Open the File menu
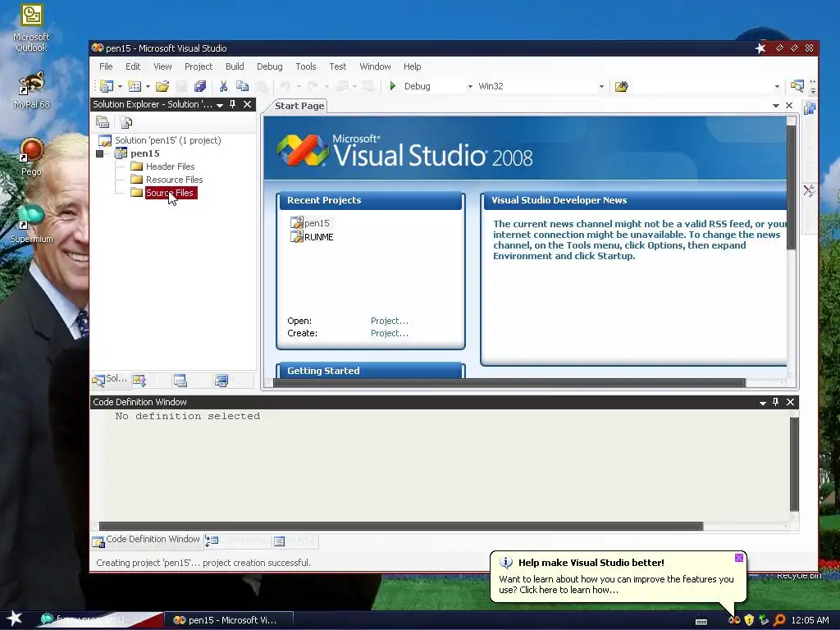This screenshot has height=630, width=840. coord(106,66)
